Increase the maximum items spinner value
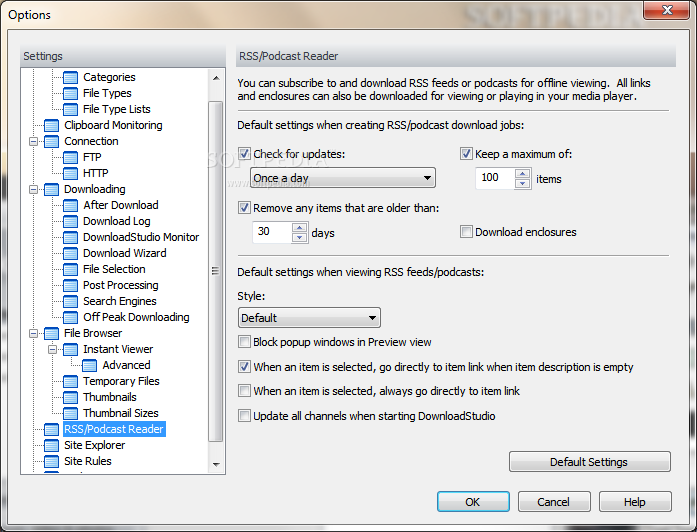697x532 pixels. point(523,173)
